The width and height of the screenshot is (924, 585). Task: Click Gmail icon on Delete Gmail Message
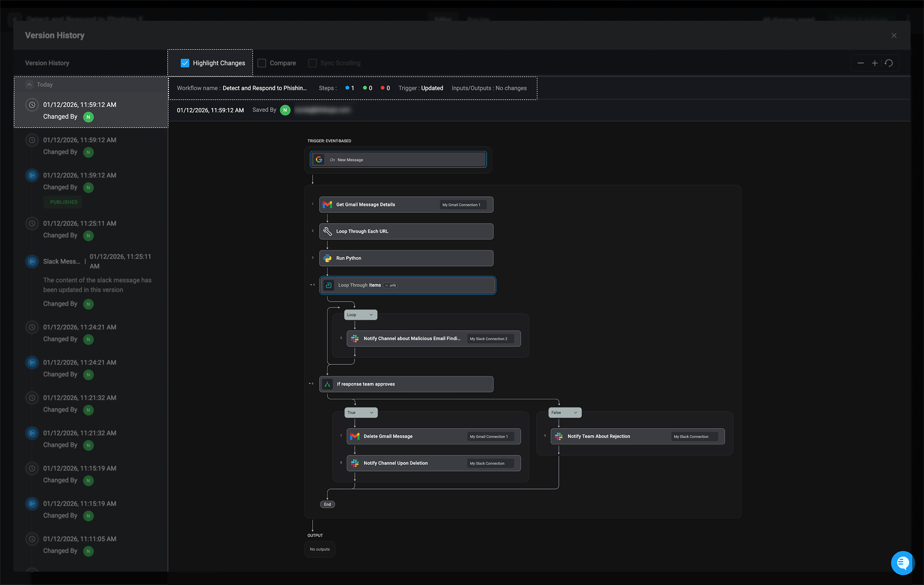pos(355,436)
